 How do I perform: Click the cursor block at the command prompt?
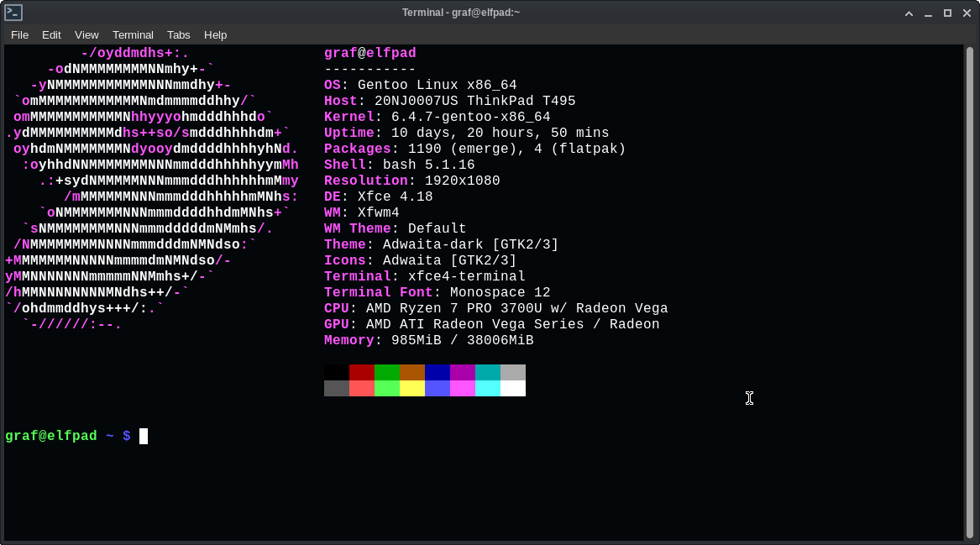(x=144, y=436)
